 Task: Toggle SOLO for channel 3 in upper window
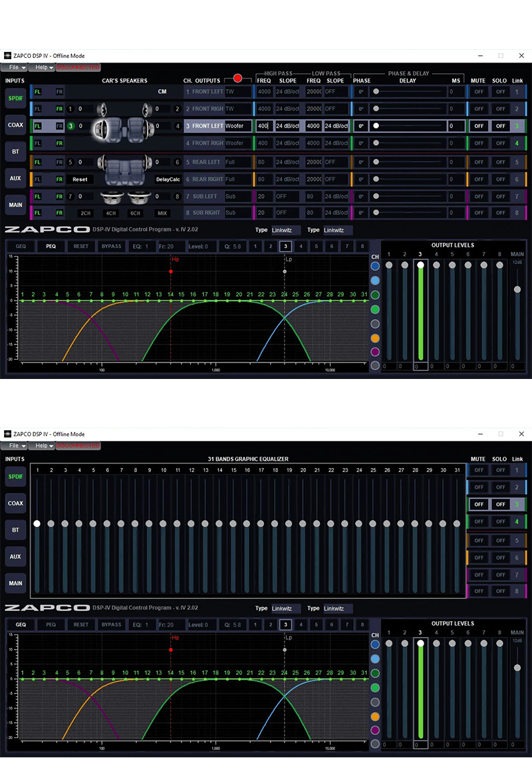pyautogui.click(x=500, y=126)
